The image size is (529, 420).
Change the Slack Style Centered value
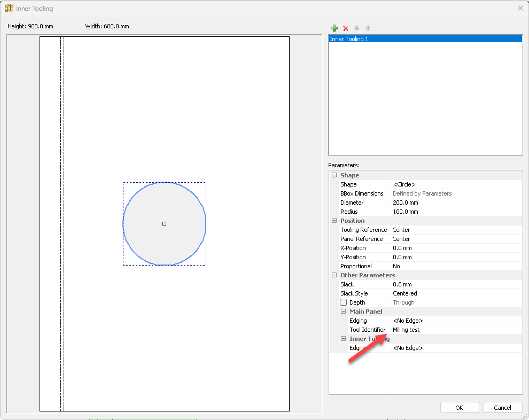point(456,293)
